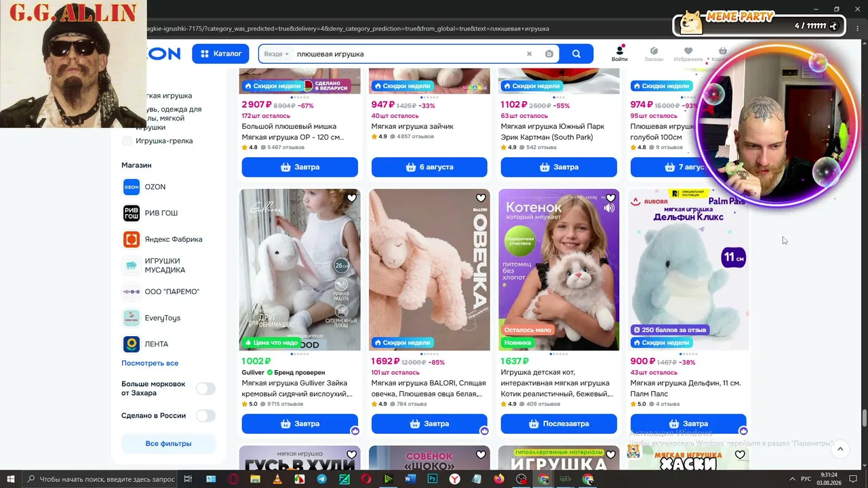The width and height of the screenshot is (868, 488).
Task: Favorite the Совёнок Шоко card heart
Action: (x=481, y=455)
